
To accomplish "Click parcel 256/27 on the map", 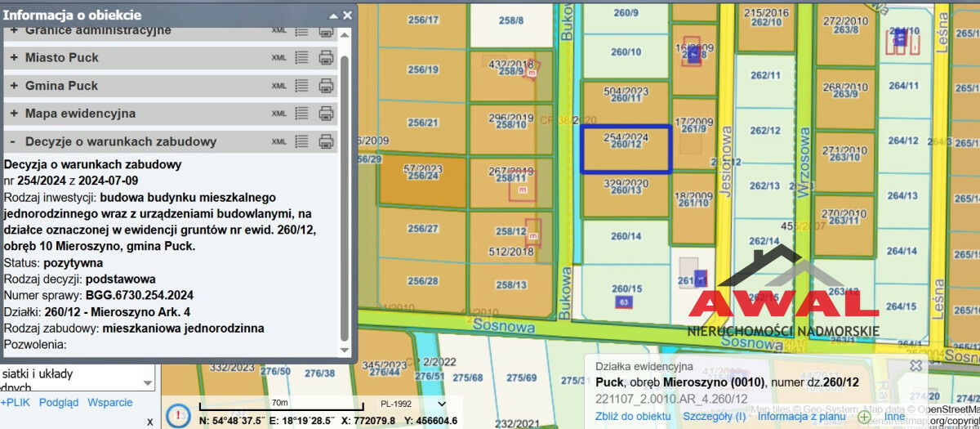I will (x=423, y=230).
